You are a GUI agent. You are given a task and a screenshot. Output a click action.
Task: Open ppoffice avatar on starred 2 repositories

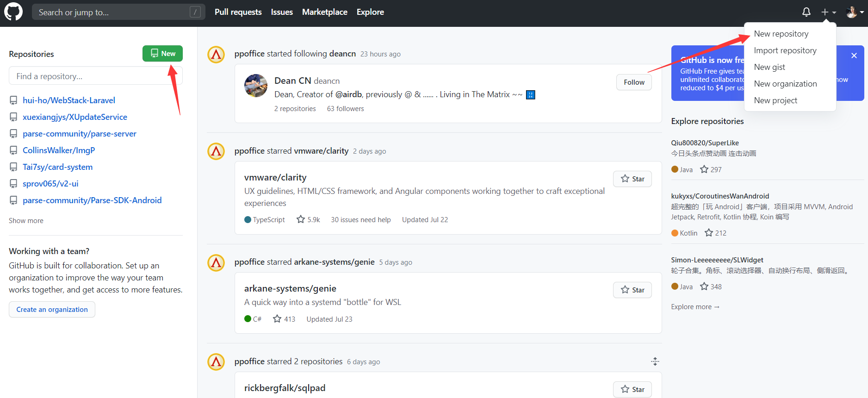coord(216,362)
